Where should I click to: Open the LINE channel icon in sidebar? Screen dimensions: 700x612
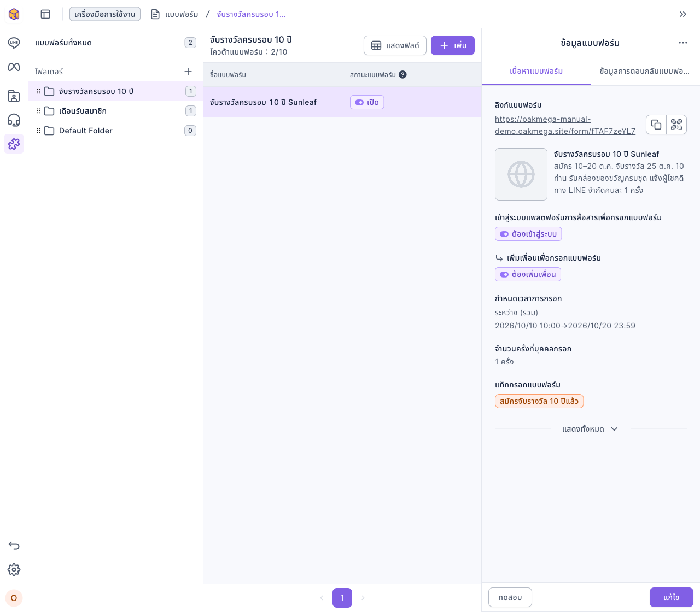pos(14,43)
